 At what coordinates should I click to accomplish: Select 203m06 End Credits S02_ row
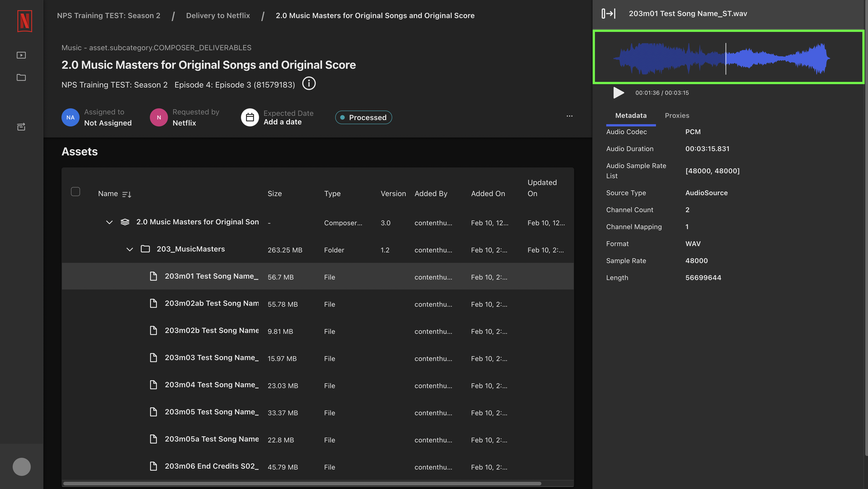(318, 466)
